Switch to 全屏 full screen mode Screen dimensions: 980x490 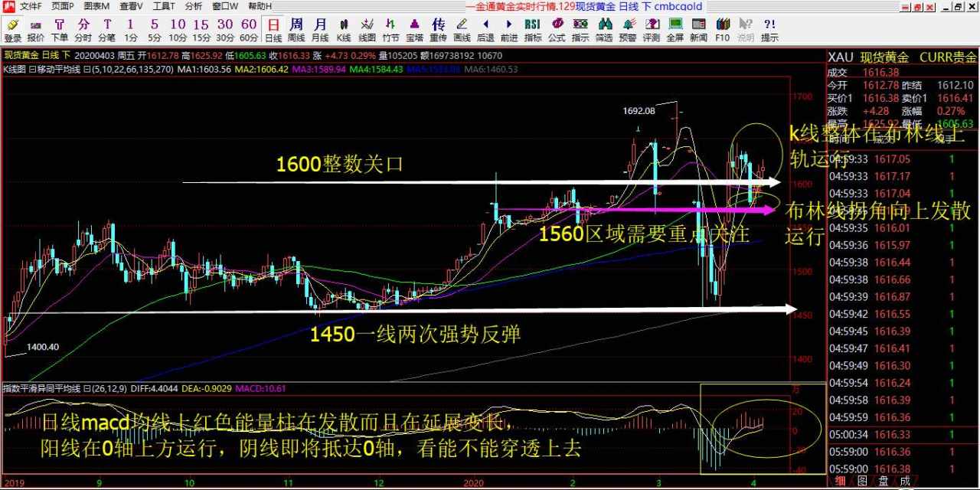675,30
